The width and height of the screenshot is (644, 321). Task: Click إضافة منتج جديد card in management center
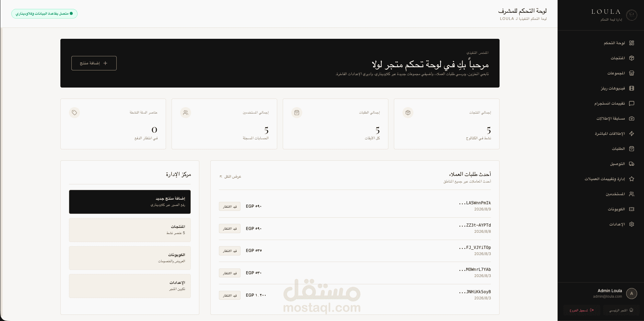coord(130,202)
